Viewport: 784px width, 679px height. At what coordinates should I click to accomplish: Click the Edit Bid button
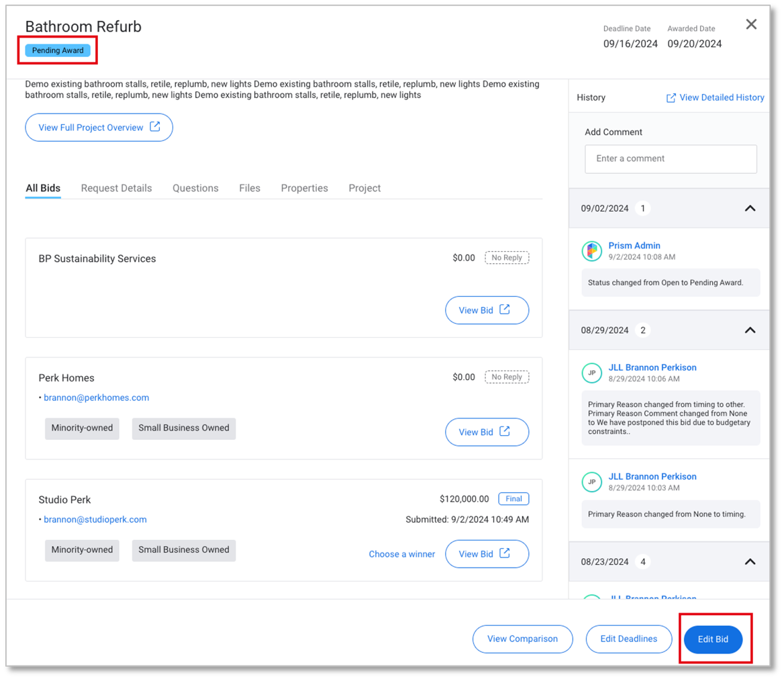click(713, 639)
